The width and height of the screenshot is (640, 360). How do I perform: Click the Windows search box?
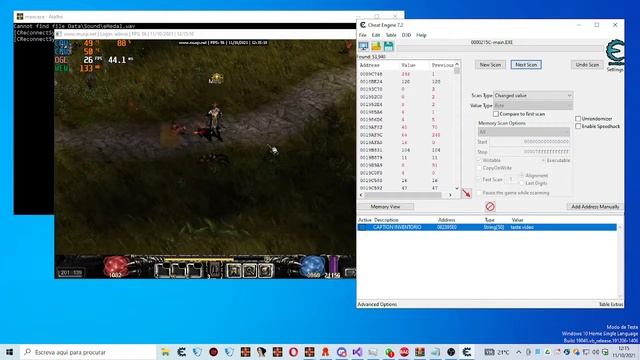pyautogui.click(x=87, y=352)
